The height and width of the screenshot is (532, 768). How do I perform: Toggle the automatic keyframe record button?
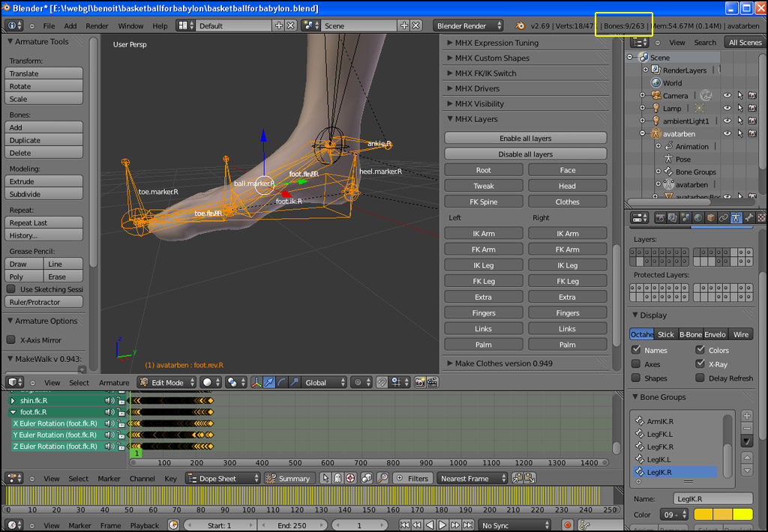(568, 525)
